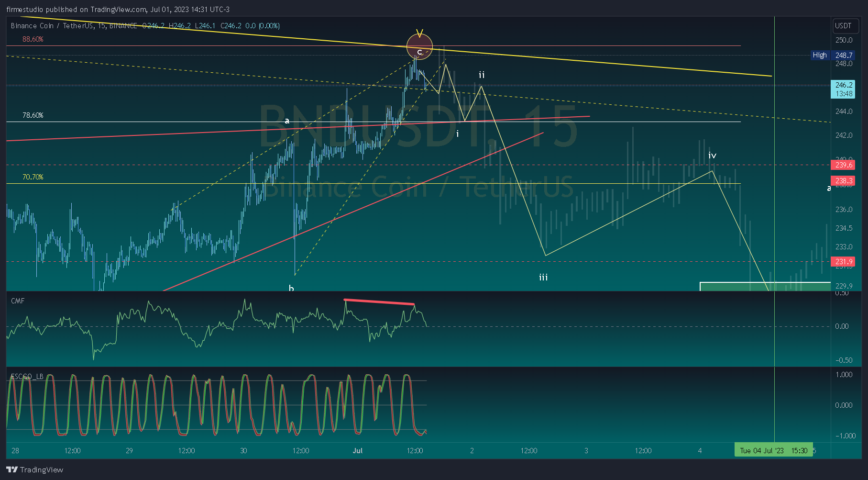Click the CMF indicator label
This screenshot has height=480, width=868.
18,301
